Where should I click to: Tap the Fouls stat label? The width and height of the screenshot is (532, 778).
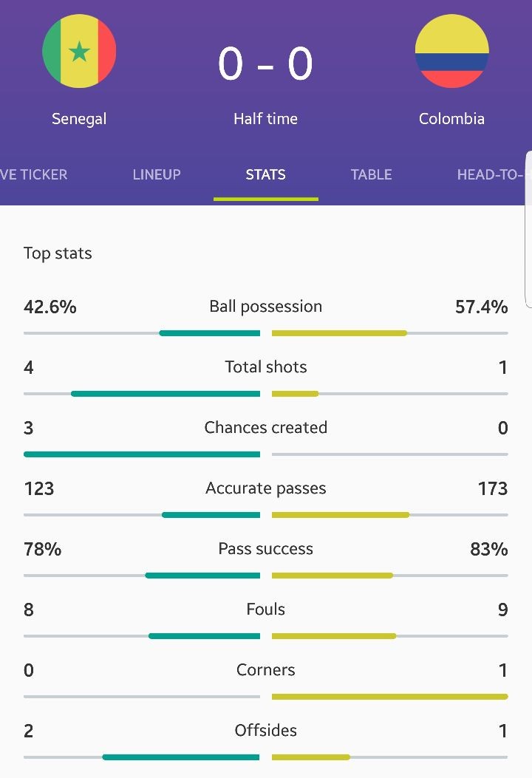pyautogui.click(x=265, y=610)
